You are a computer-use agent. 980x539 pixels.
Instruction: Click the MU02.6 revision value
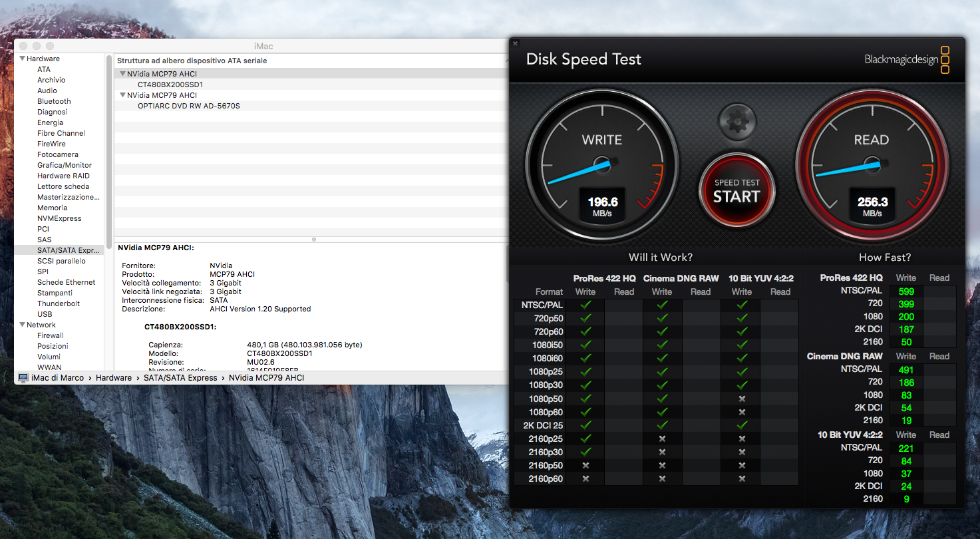click(260, 362)
